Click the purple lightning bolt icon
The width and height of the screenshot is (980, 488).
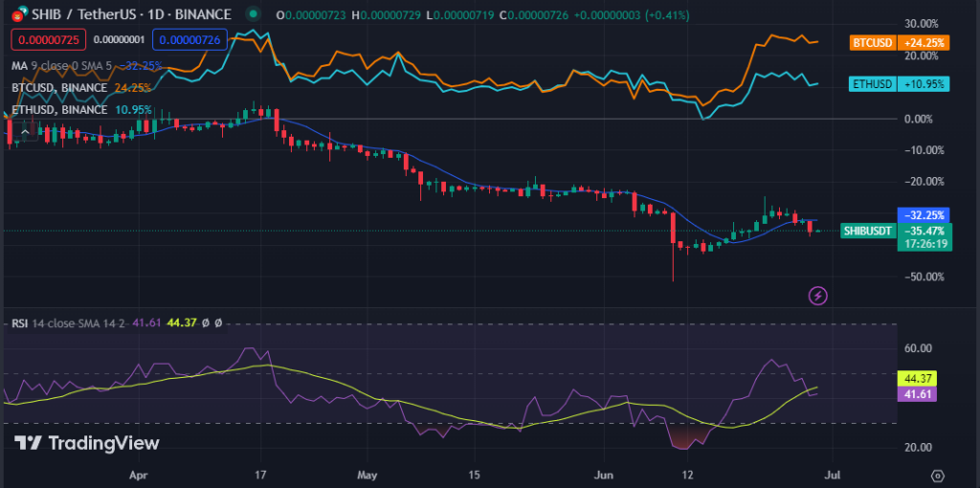pyautogui.click(x=819, y=295)
